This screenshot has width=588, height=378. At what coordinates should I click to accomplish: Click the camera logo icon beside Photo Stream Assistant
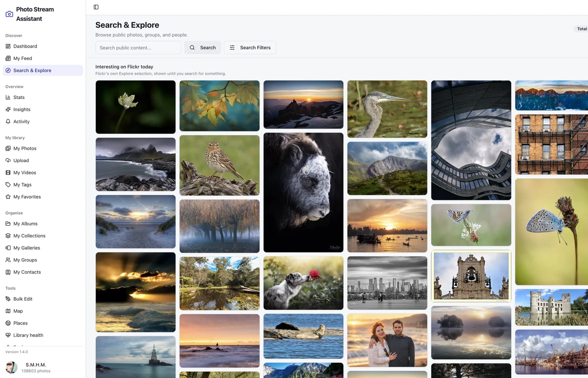click(x=9, y=14)
